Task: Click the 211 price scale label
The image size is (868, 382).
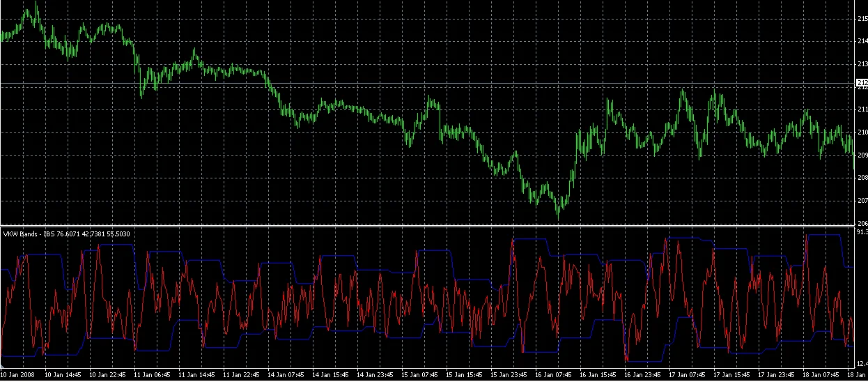Action: point(862,109)
